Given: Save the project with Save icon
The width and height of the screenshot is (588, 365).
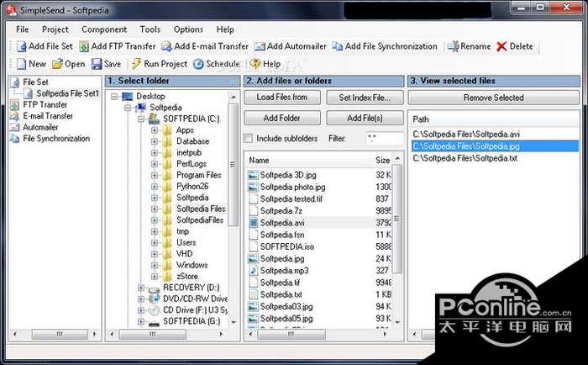Looking at the screenshot, I should pos(97,64).
